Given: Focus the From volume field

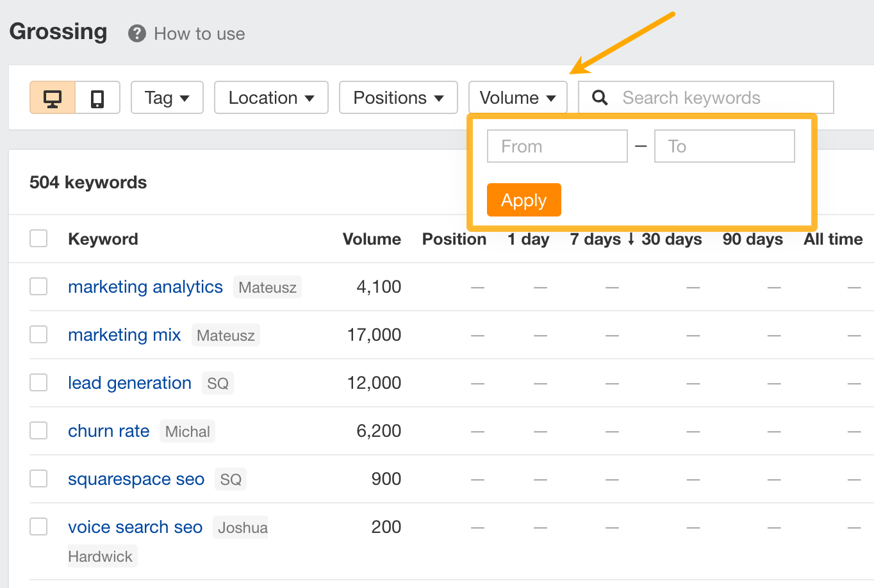Looking at the screenshot, I should coord(557,146).
